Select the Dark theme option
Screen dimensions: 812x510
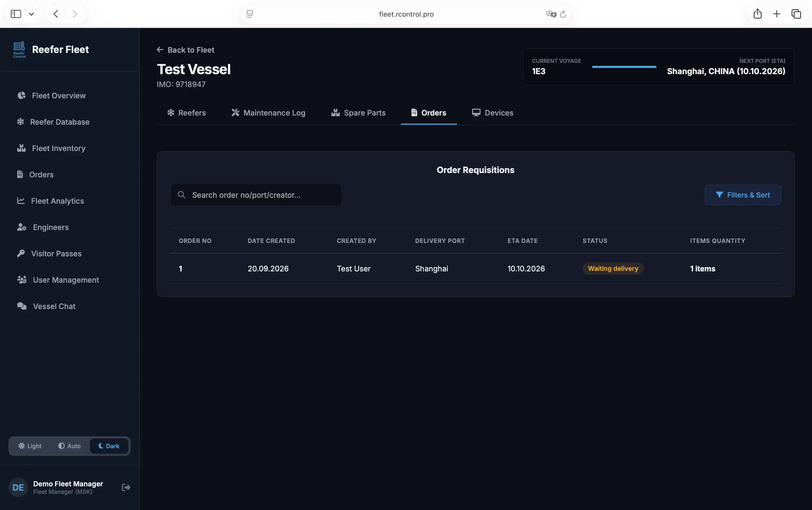109,446
